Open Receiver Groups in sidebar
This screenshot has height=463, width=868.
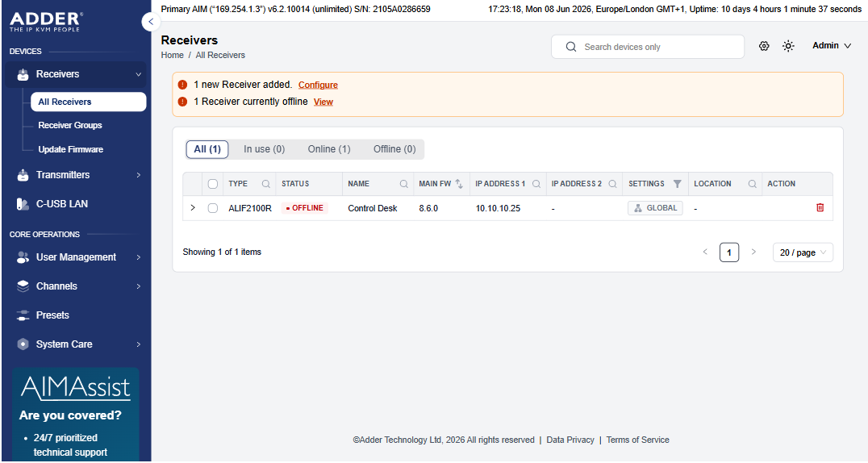coord(70,126)
